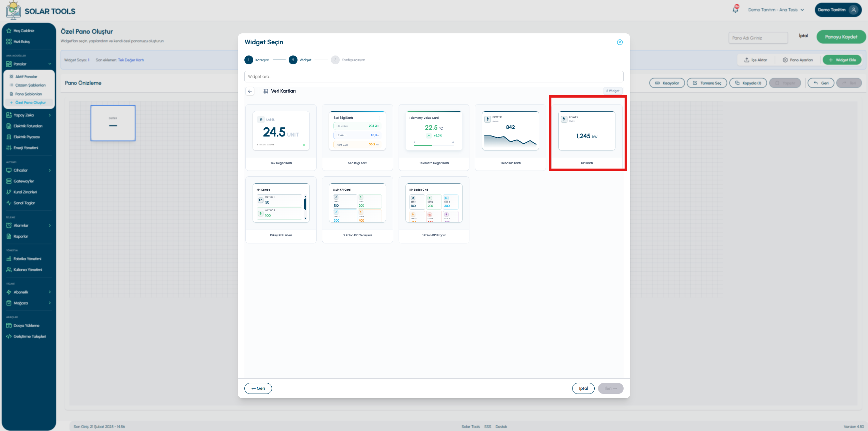Click Tümünü Seç button
Screen dimensions: 868x431
(707, 83)
